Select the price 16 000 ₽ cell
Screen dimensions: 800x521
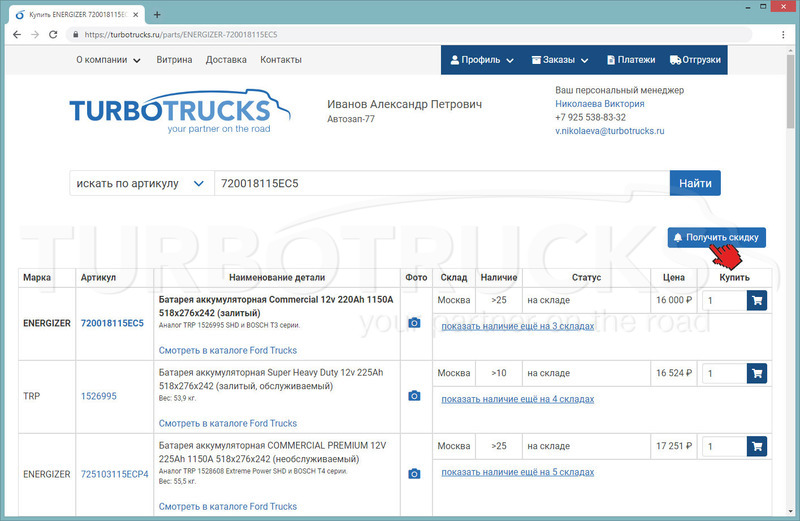(x=673, y=300)
